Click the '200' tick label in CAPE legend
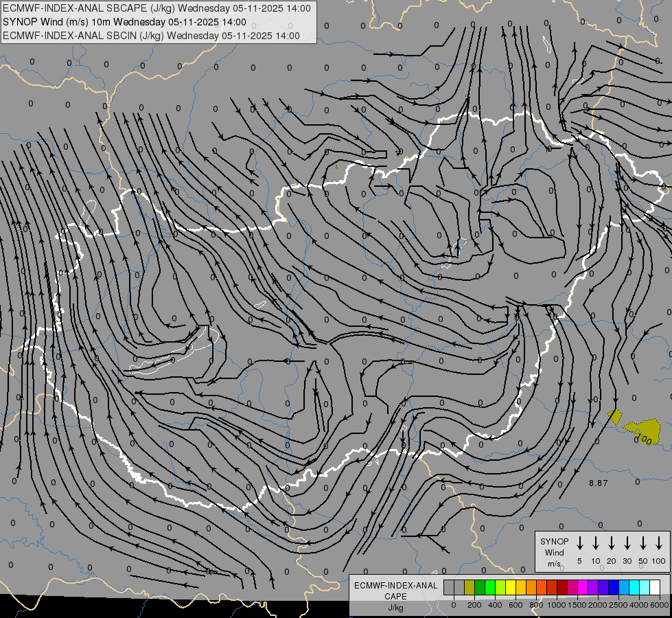The width and height of the screenshot is (672, 618). [x=474, y=605]
